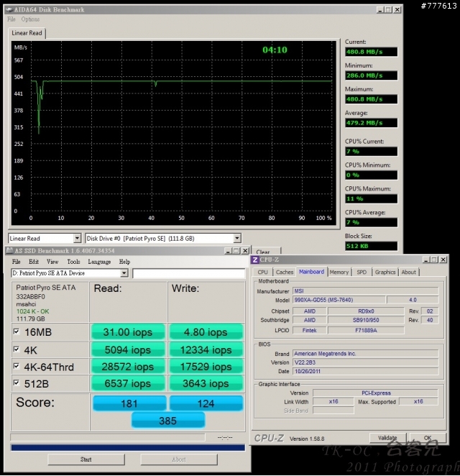Maximize the AS SSD Benchmark window
The height and width of the screenshot is (476, 460).
point(236,251)
